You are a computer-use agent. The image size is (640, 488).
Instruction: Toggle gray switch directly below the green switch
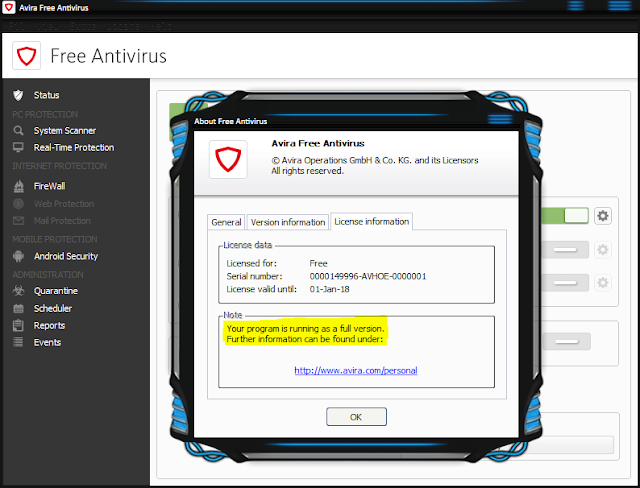click(565, 249)
